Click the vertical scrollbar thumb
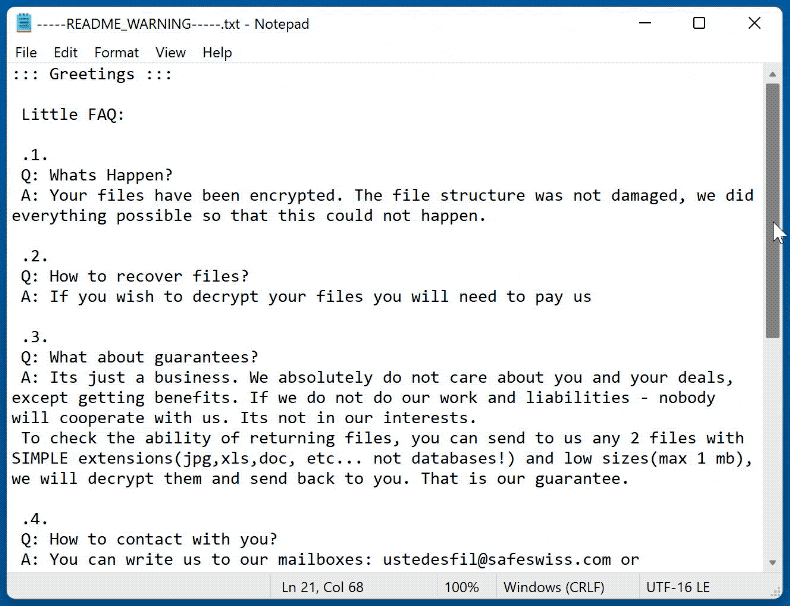 coord(773,210)
